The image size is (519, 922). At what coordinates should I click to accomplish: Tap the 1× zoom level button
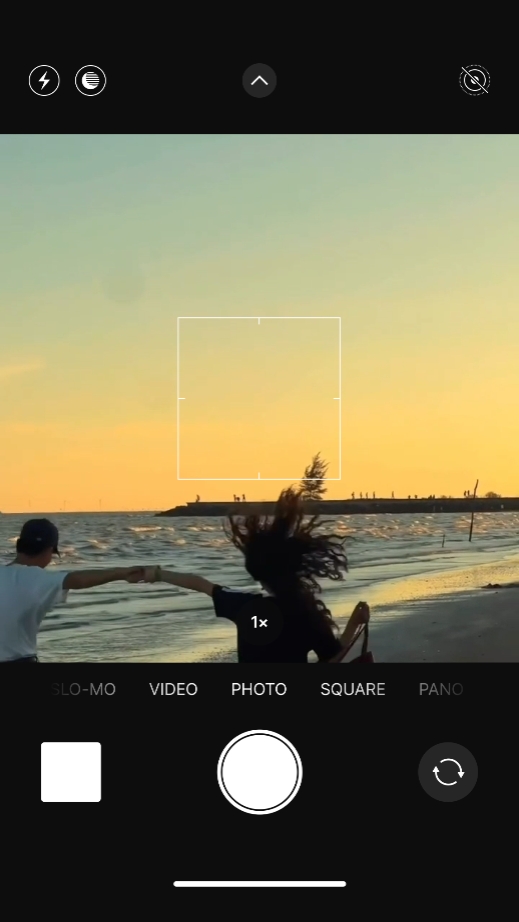[259, 622]
